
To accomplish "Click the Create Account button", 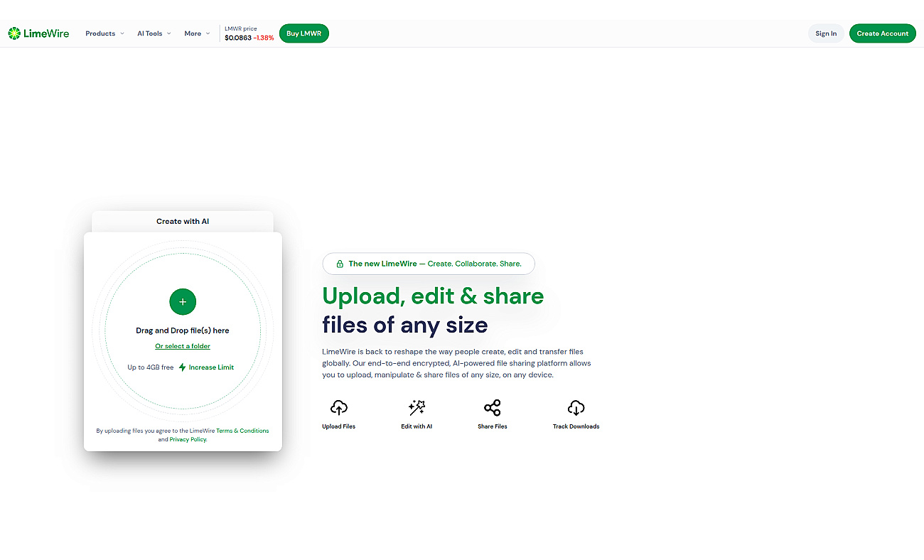I will [883, 33].
